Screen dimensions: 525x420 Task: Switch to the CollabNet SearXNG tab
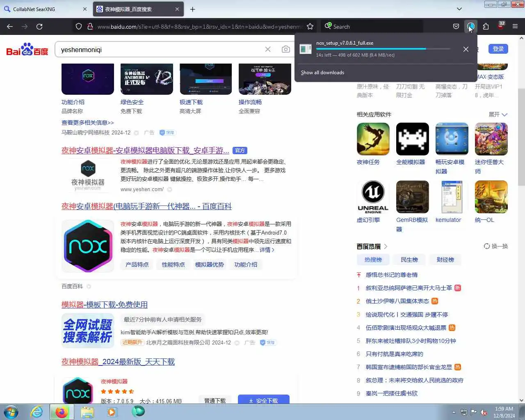coord(46,9)
